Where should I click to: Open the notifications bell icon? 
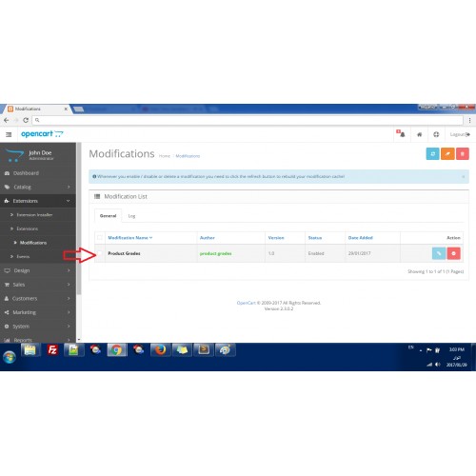[x=401, y=134]
